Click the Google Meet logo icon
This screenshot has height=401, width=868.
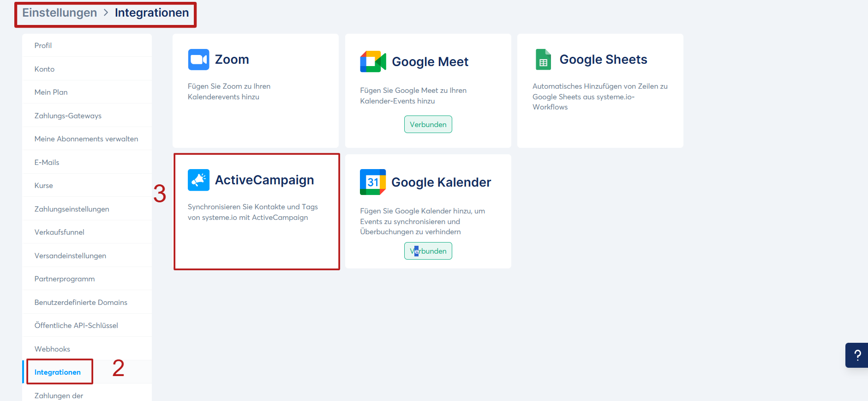pos(373,61)
